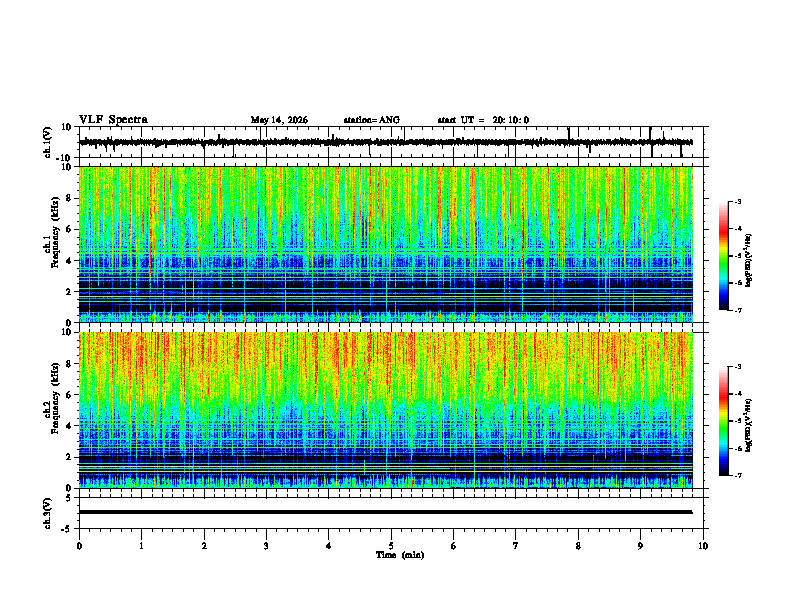Image resolution: width=792 pixels, height=612 pixels.
Task: Click the ch.2 color scale bar
Action: tap(723, 421)
